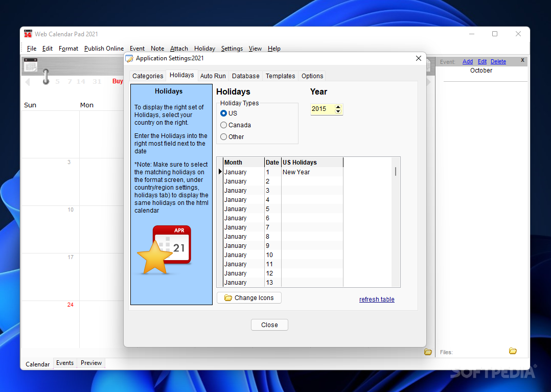Screen dimensions: 551x392
Task: Click the 14-day view number on calendar header
Action: pos(81,81)
